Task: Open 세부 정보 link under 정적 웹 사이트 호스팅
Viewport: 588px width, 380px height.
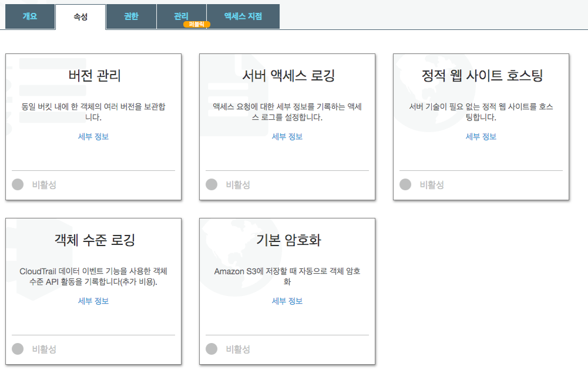Action: tap(481, 136)
